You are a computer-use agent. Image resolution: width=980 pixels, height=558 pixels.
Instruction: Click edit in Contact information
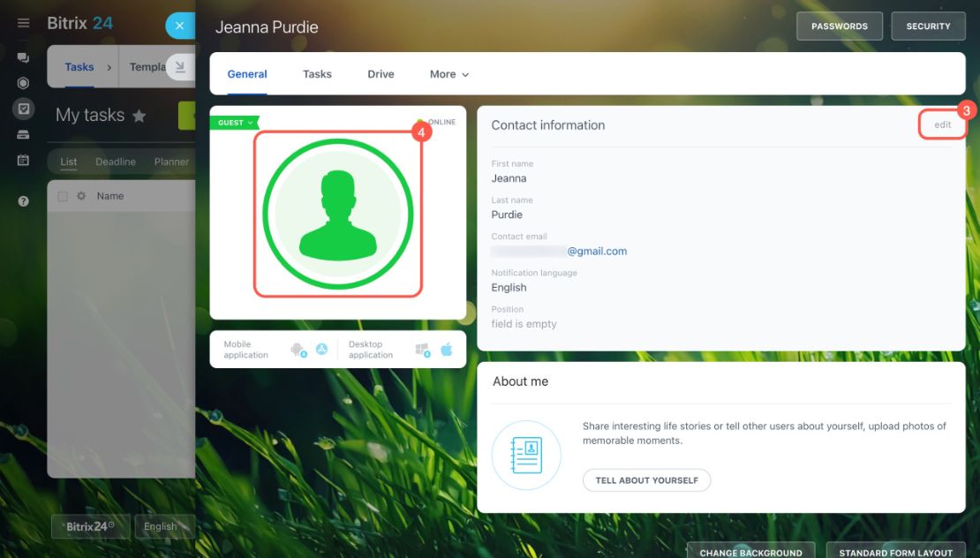(943, 125)
